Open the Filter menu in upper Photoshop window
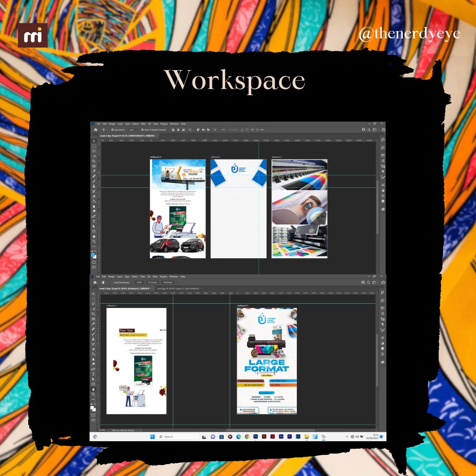476x476 pixels. [143, 124]
